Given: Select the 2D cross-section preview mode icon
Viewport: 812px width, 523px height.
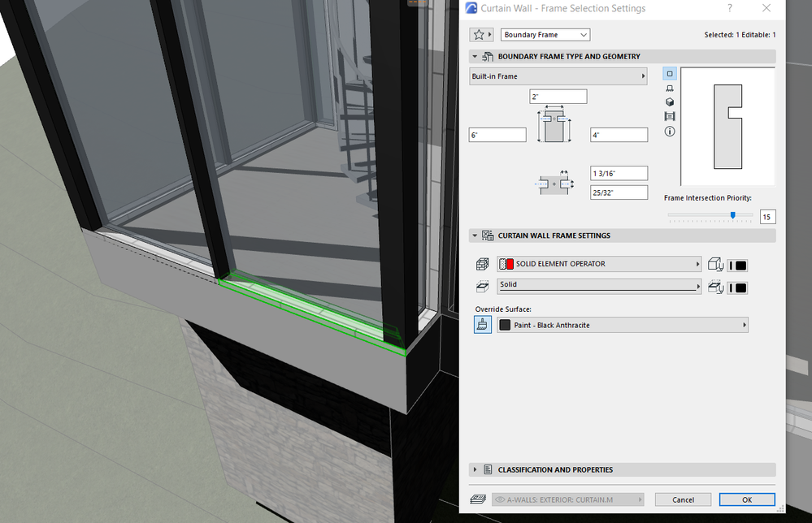Looking at the screenshot, I should click(669, 73).
